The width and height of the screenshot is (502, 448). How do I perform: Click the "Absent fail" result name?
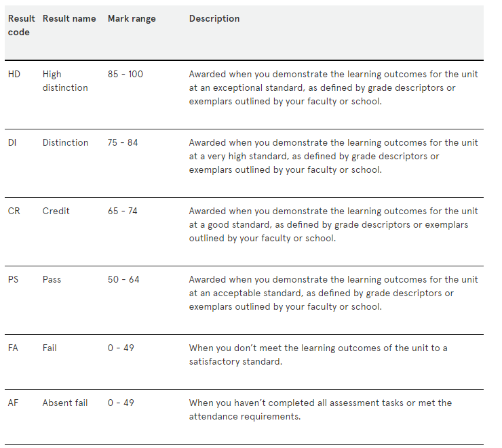[65, 403]
